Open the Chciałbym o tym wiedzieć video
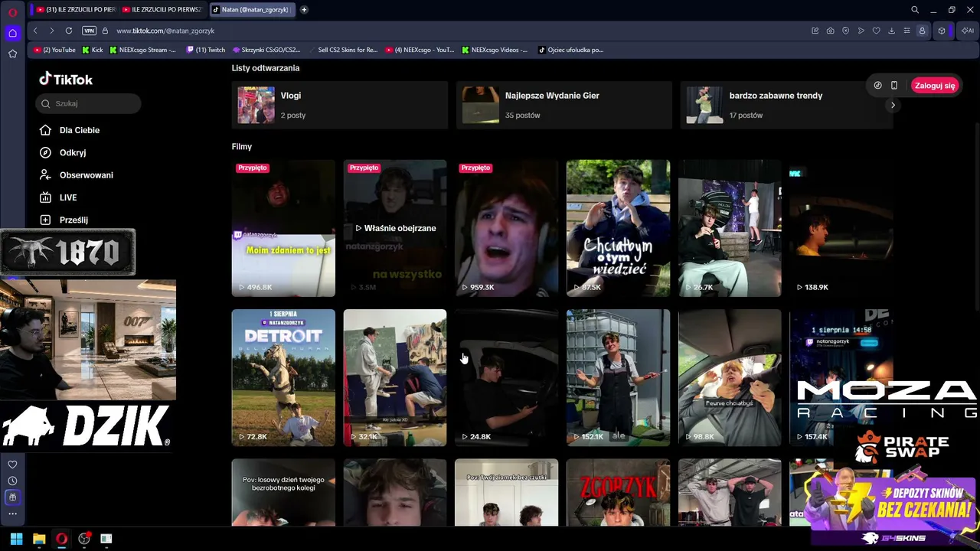Screen dimensions: 980x551 pos(618,228)
